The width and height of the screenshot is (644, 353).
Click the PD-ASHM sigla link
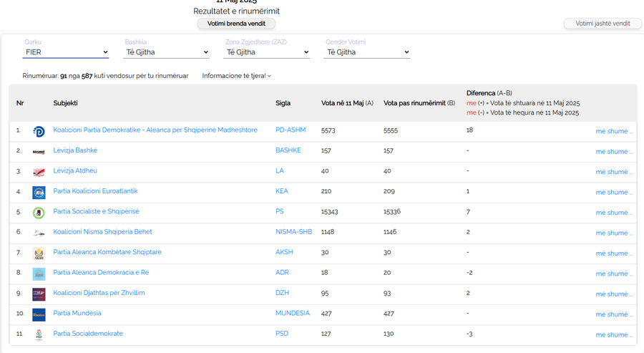click(291, 130)
